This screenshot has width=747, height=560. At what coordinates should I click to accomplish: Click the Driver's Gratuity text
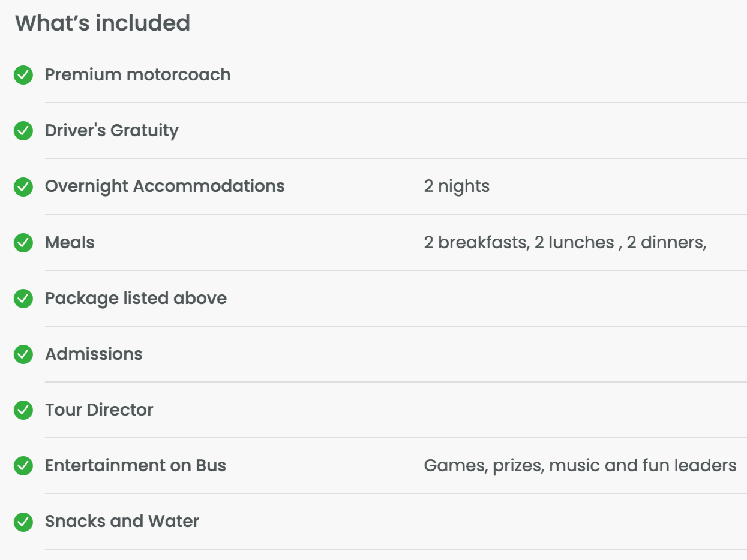click(x=112, y=131)
